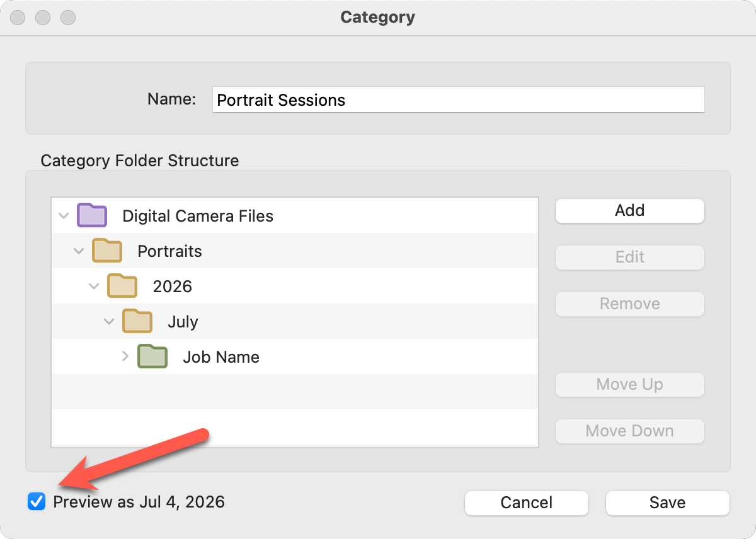Collapse the 2026 folder chevron
756x539 pixels.
click(94, 287)
